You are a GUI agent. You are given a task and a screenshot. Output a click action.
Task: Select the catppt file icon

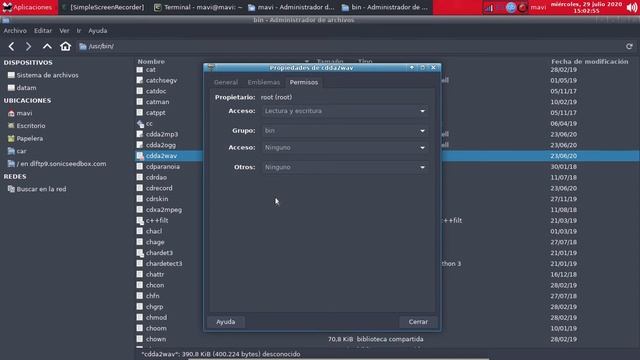pyautogui.click(x=140, y=113)
